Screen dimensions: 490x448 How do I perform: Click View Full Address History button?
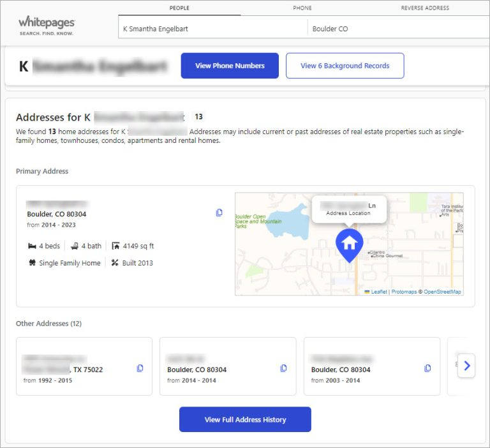(245, 419)
